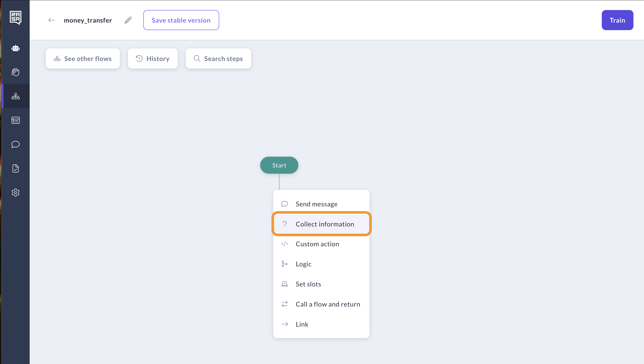Open the content/annotations panel icon
The image size is (644, 364).
pyautogui.click(x=16, y=120)
